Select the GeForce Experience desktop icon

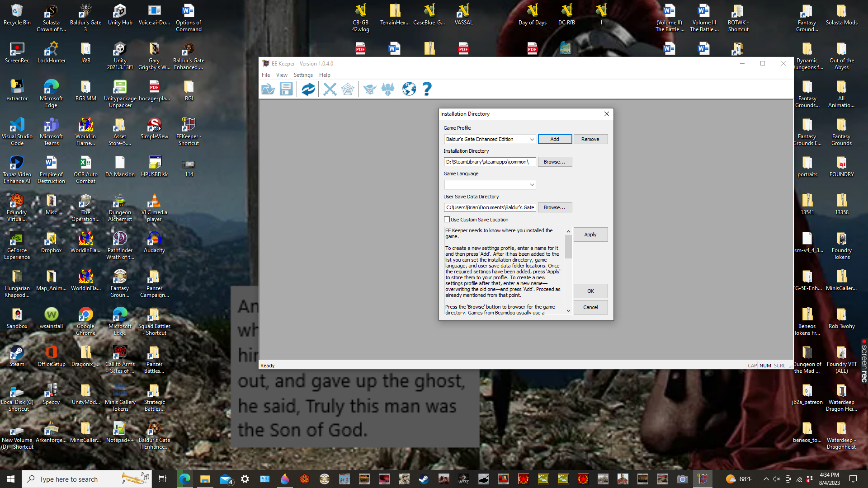(17, 245)
